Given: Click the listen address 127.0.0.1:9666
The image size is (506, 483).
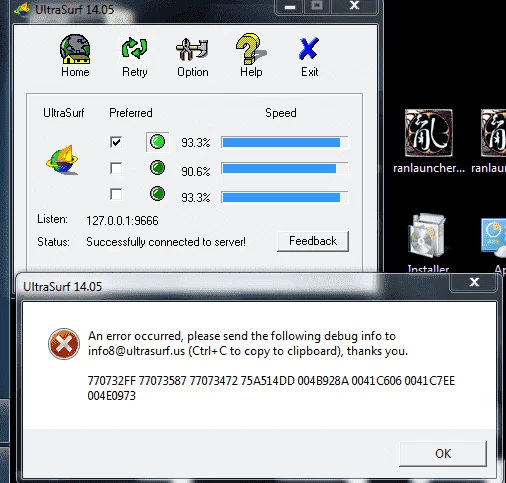Looking at the screenshot, I should (x=122, y=221).
